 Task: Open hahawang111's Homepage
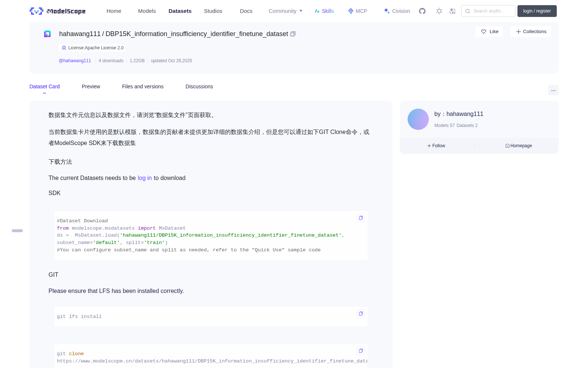pyautogui.click(x=519, y=146)
